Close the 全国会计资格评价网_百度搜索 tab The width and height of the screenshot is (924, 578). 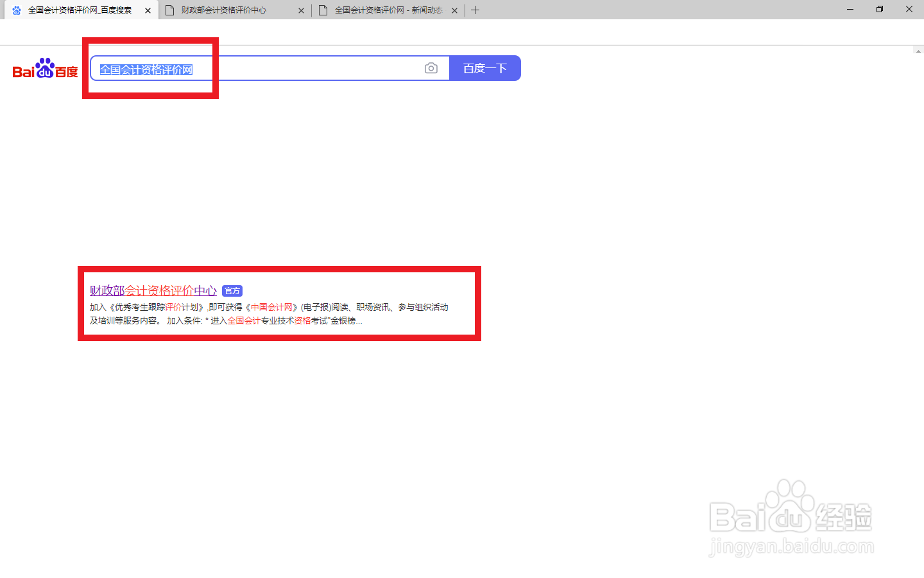point(148,10)
